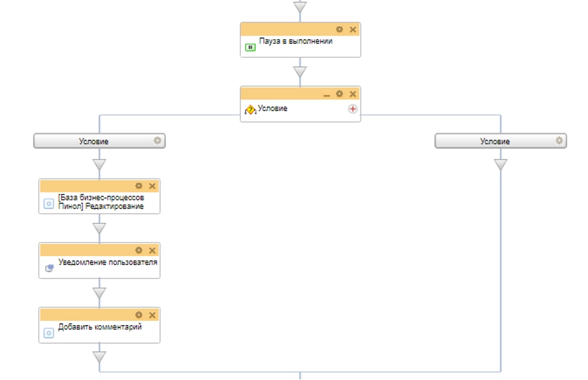Collapse the main Условие block with the minimize icon
Screen dimensions: 588x380
(x=327, y=94)
